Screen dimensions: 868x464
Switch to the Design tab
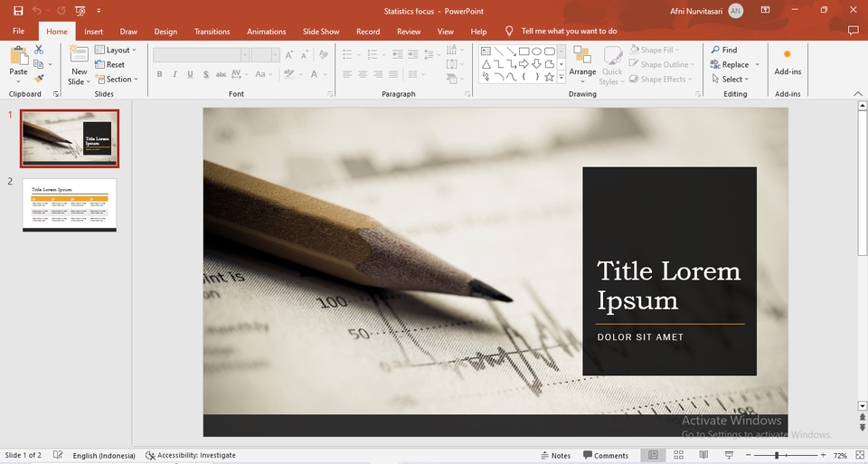click(165, 32)
